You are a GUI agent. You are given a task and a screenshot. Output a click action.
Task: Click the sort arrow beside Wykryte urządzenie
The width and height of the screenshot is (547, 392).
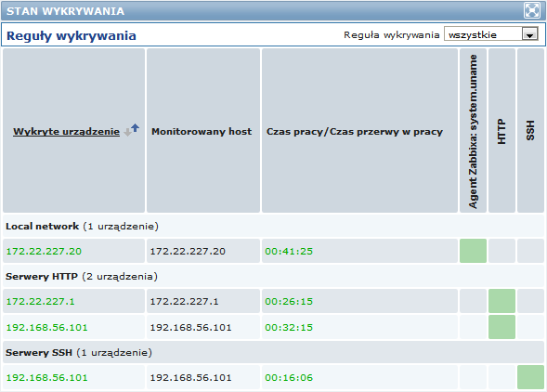tap(132, 130)
